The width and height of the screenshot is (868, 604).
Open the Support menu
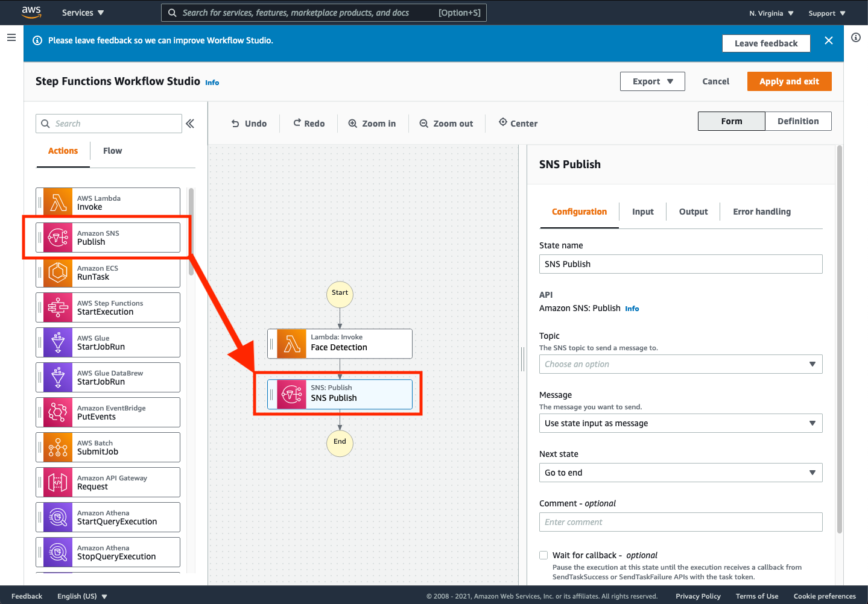pos(827,13)
